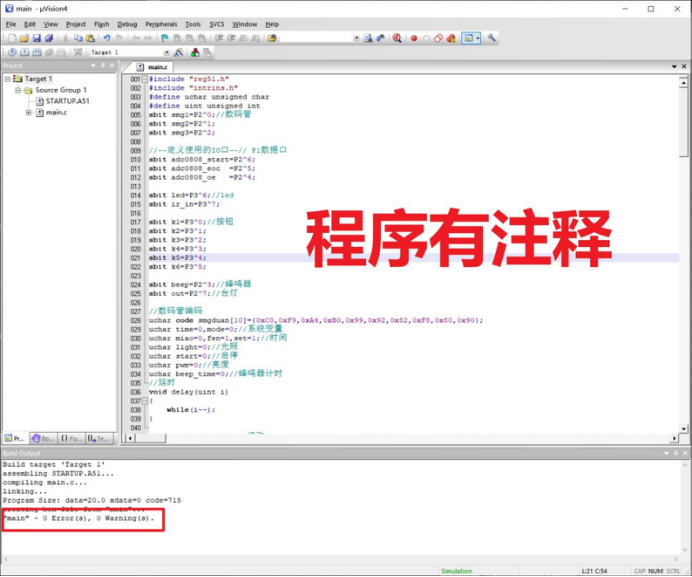
Task: Insert a breakpoint with the red dot icon
Action: pyautogui.click(x=414, y=38)
